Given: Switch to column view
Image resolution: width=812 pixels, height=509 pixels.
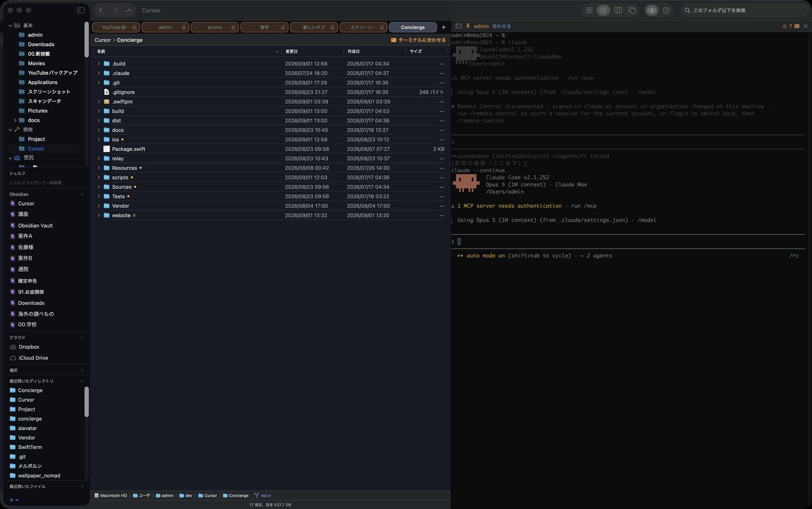Looking at the screenshot, I should coord(618,10).
